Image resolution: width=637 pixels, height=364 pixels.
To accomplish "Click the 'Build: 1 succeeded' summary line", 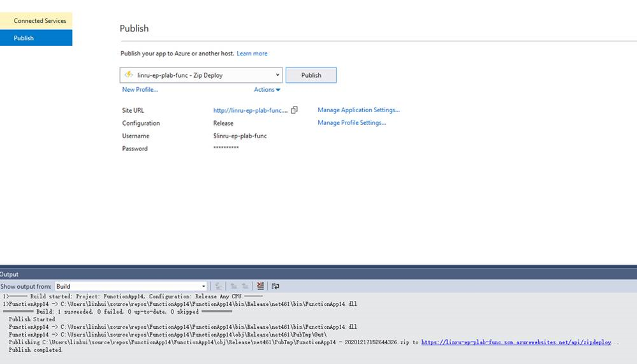I will coord(117,312).
